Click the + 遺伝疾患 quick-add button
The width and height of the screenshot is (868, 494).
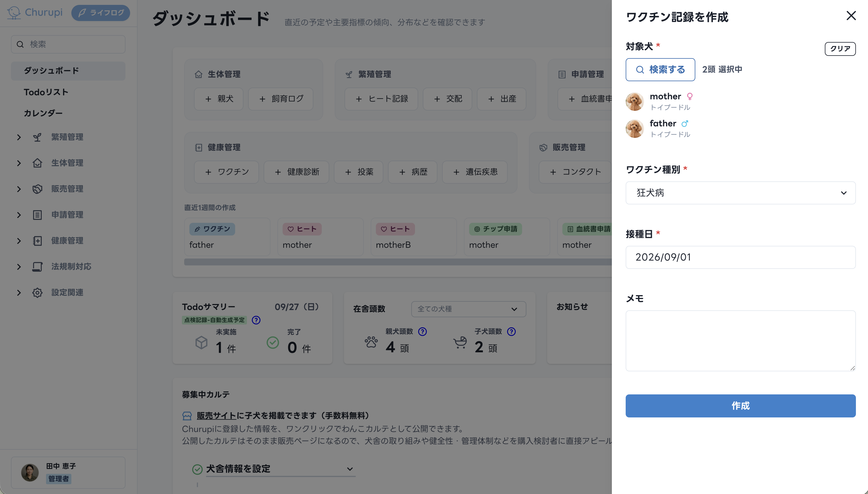pos(475,172)
